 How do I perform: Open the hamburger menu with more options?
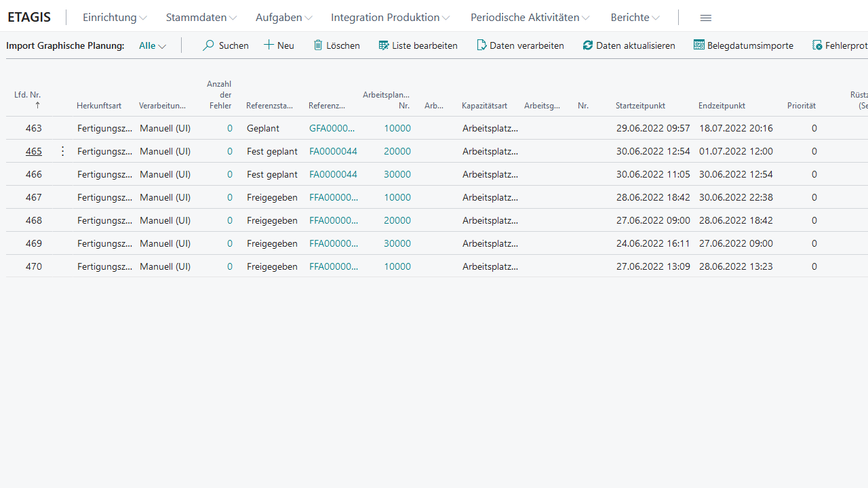(706, 18)
